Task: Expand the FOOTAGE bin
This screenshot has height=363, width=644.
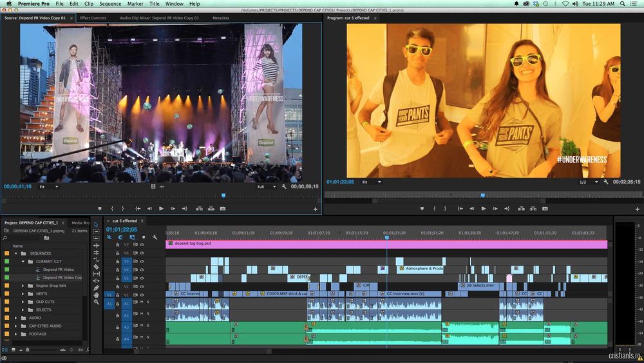Action: pos(16,334)
